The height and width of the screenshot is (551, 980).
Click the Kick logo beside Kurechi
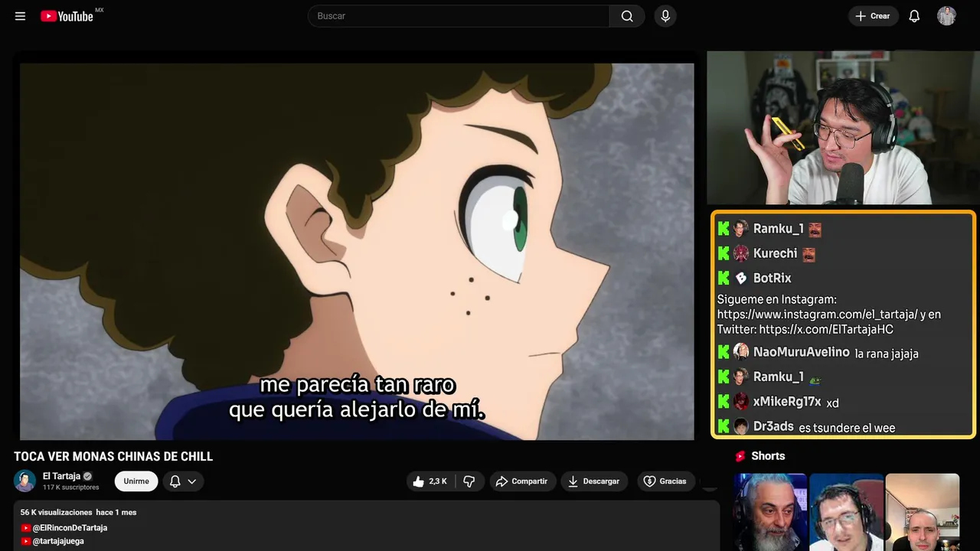(x=724, y=253)
